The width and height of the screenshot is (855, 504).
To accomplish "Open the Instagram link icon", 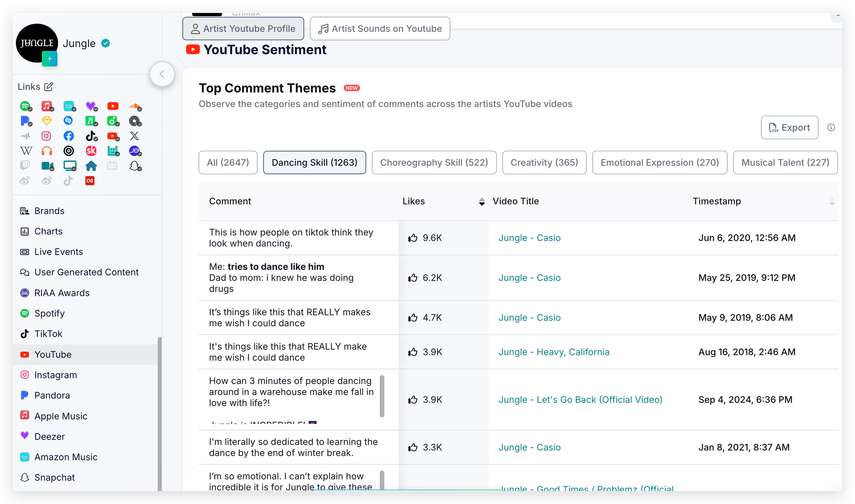I will click(46, 136).
